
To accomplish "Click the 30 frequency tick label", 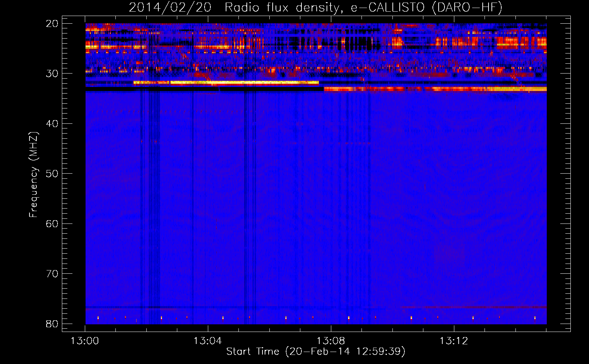I will point(52,74).
